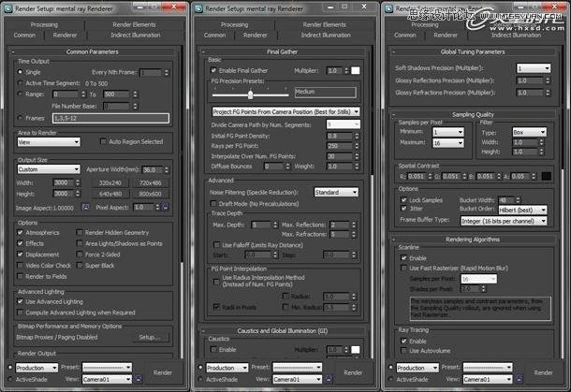Open the Filter Type Box dropdown
This screenshot has height=392, width=571.
[530, 133]
